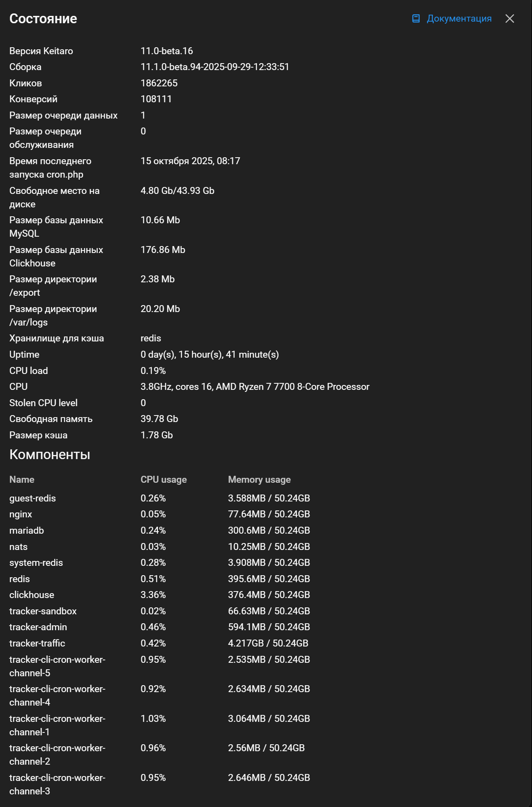Viewport: 532px width, 807px height.
Task: Click the CPU usage column header
Action: (163, 479)
